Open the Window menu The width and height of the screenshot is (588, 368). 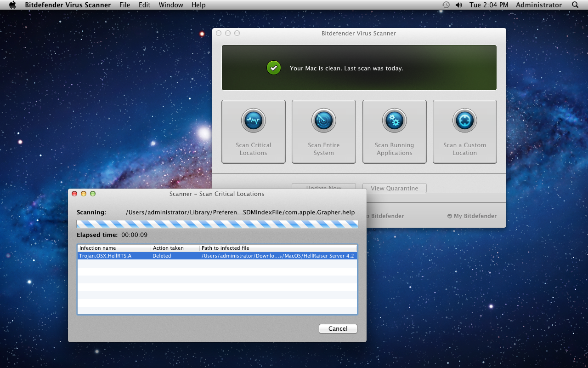coord(171,5)
